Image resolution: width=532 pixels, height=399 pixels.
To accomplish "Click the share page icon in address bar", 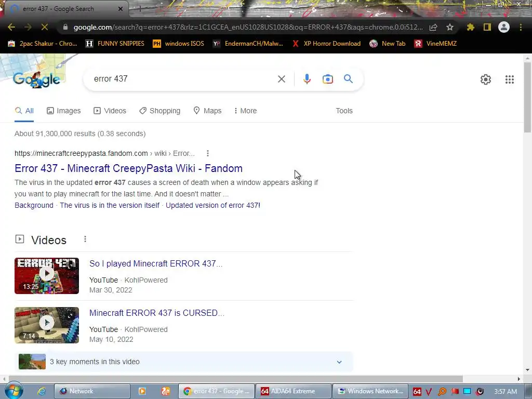I will click(433, 27).
